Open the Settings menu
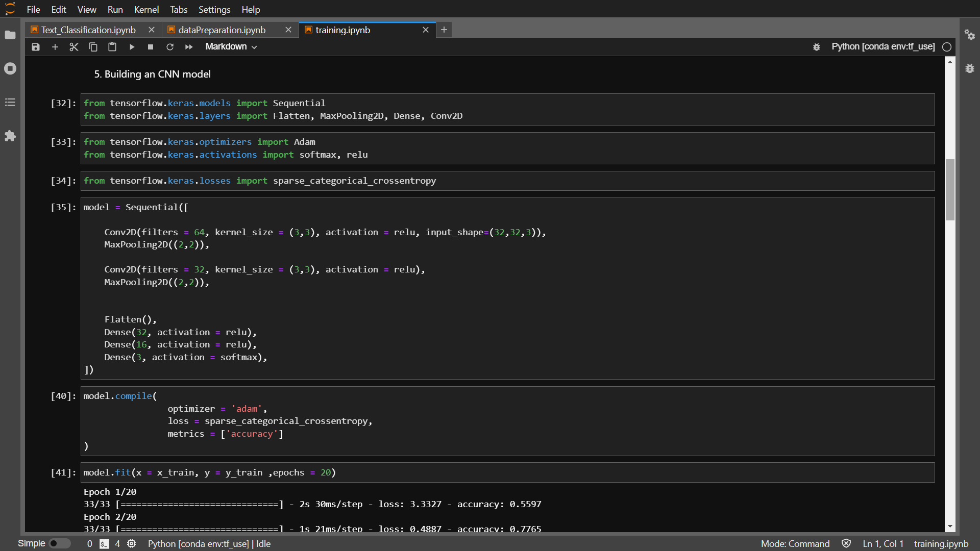Viewport: 980px width, 551px height. click(214, 10)
